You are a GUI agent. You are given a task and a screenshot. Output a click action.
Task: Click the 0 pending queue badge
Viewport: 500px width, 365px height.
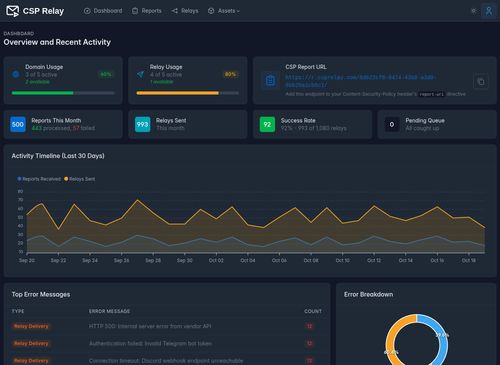tap(392, 124)
